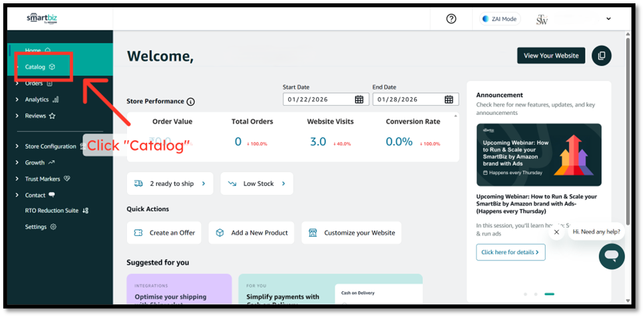The image size is (644, 317).
Task: Expand the account profile dropdown arrow
Action: (x=608, y=19)
